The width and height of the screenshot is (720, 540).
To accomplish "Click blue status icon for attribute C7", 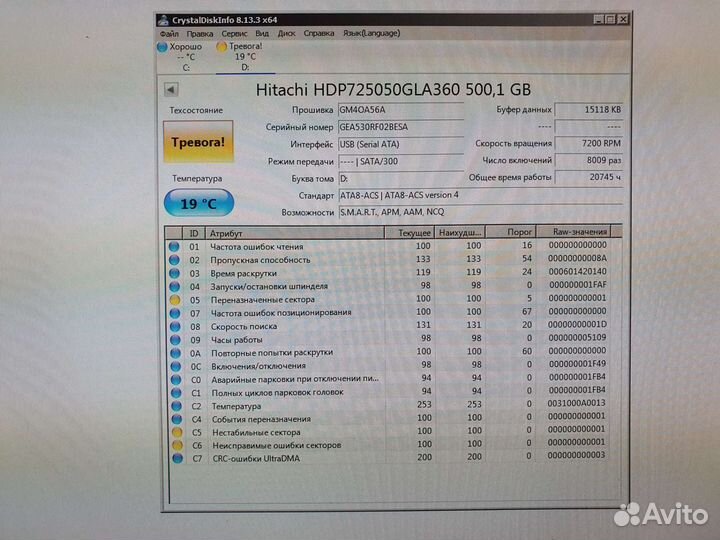I will click(177, 458).
